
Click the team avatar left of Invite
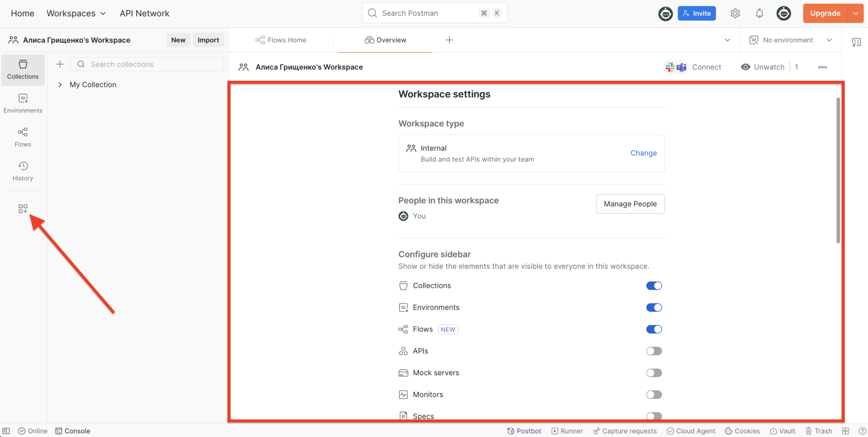(x=666, y=14)
